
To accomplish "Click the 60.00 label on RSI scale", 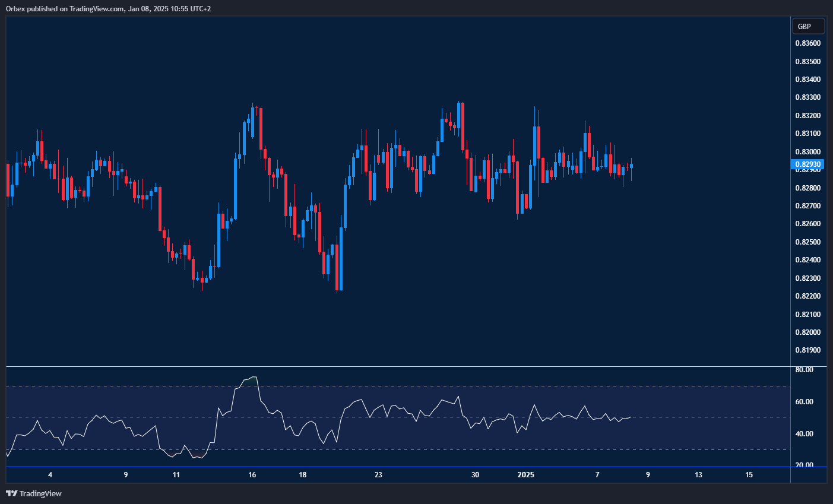I will point(804,402).
